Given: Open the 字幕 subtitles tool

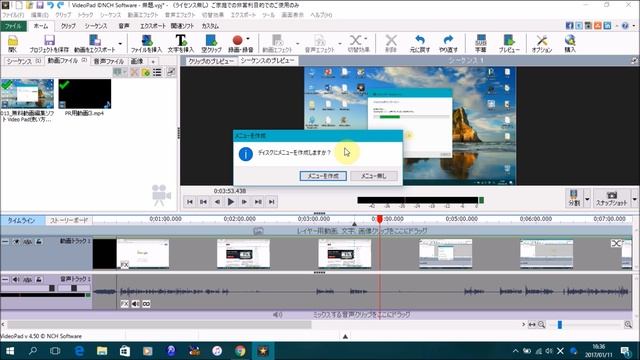Looking at the screenshot, I should tap(481, 43).
